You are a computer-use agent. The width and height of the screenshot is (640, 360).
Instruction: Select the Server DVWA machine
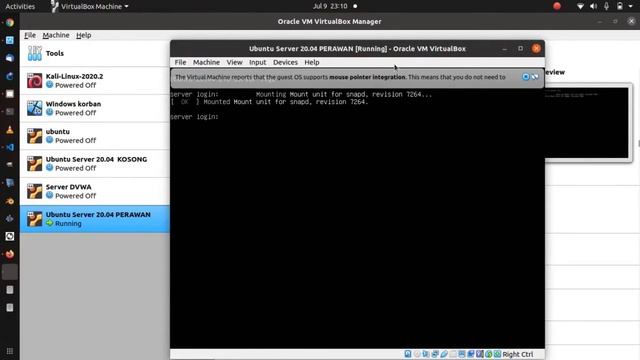[x=95, y=191]
